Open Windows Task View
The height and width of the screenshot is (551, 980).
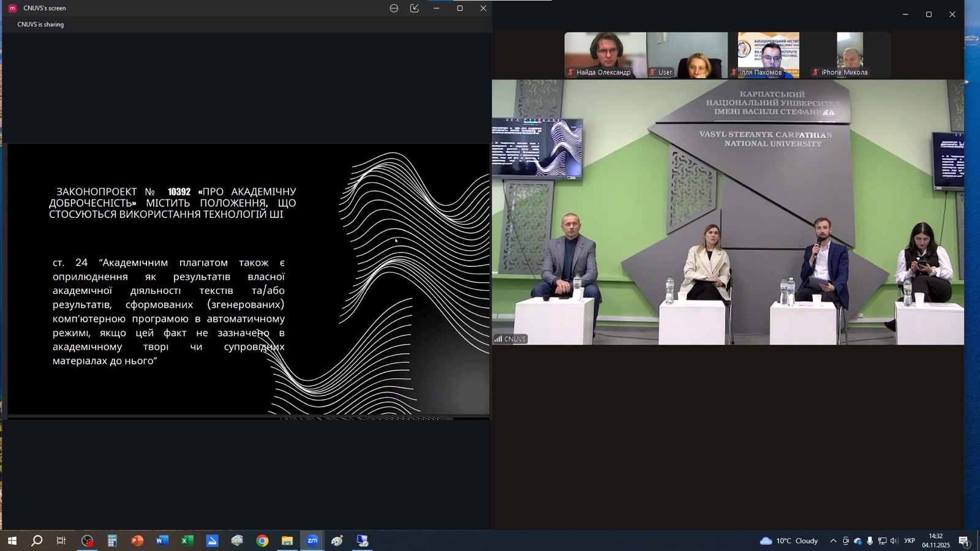[61, 541]
